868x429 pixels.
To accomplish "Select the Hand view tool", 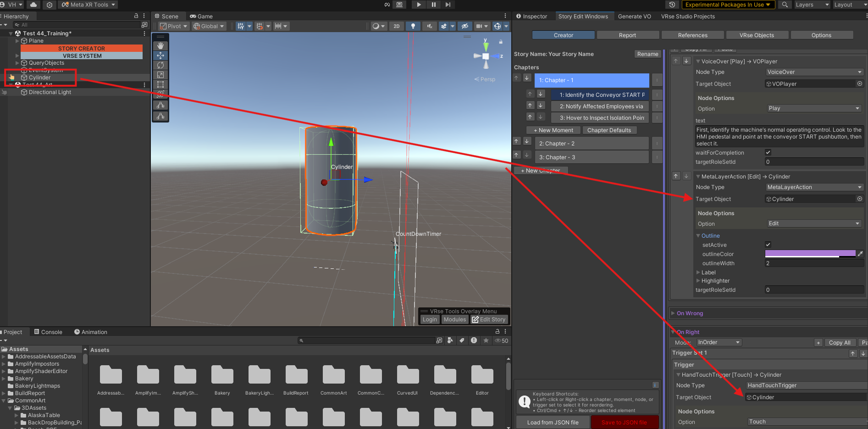I will pyautogui.click(x=160, y=45).
